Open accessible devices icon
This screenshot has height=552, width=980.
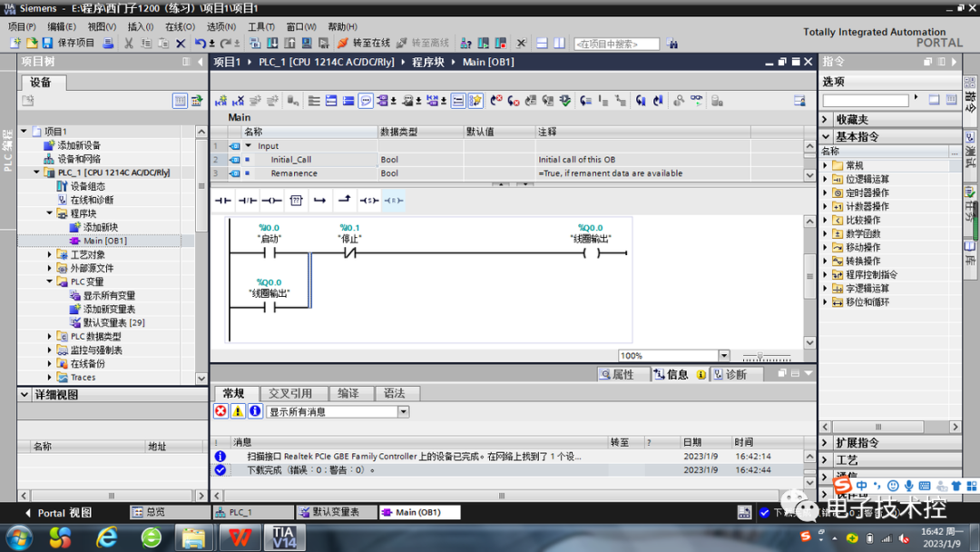[x=466, y=44]
